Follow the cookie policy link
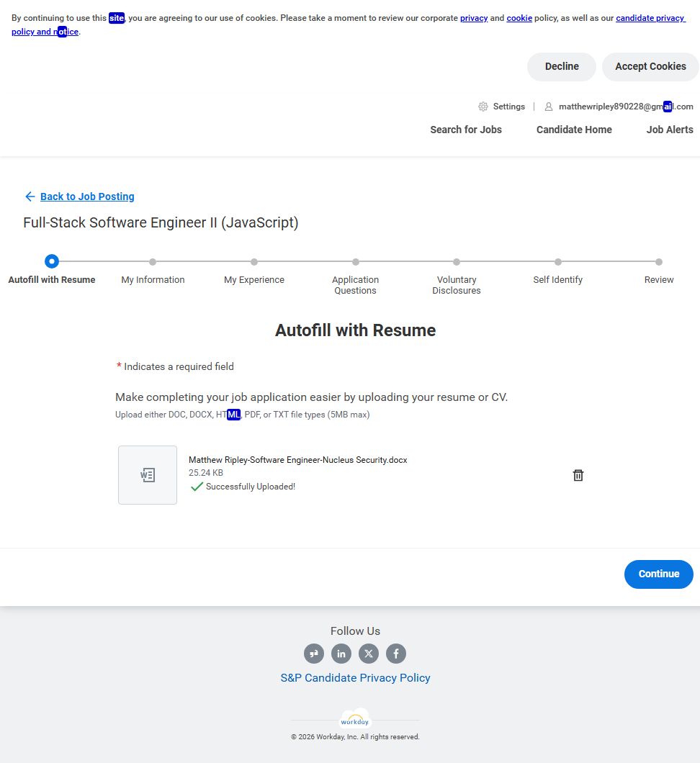700x763 pixels. (519, 18)
